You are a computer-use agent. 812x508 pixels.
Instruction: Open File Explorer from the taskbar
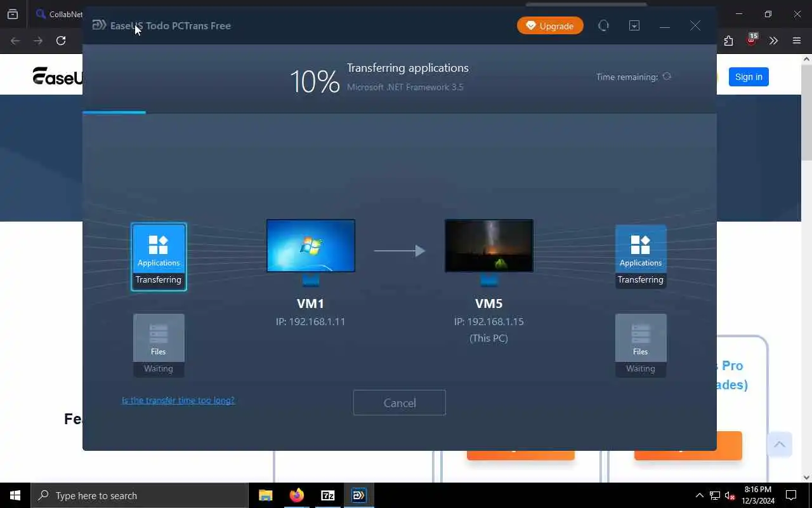pyautogui.click(x=265, y=495)
